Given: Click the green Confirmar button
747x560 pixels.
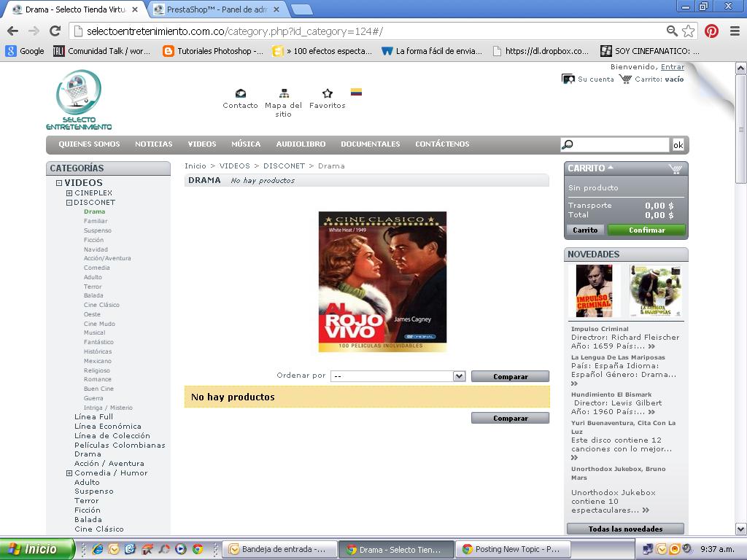Looking at the screenshot, I should [646, 230].
